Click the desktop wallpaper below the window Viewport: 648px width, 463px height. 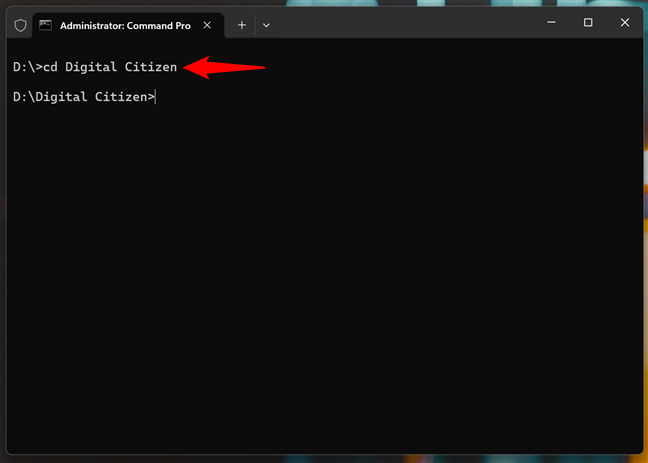(x=324, y=459)
